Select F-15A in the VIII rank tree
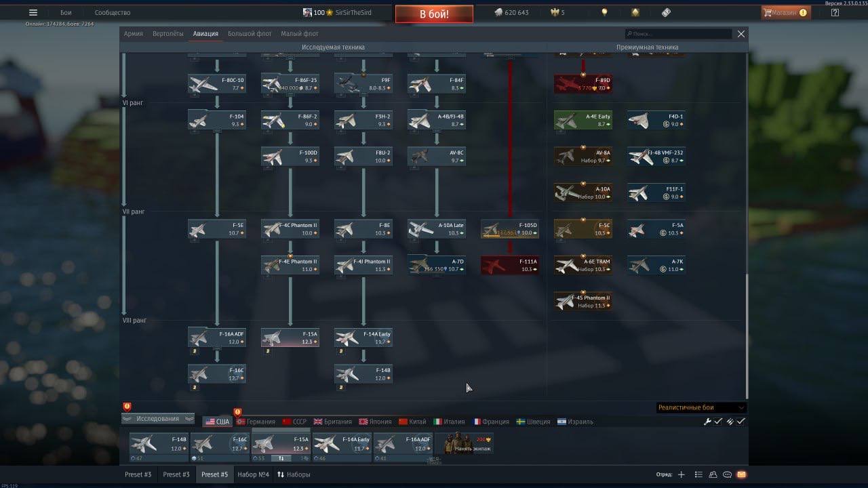This screenshot has width=868, height=488. pos(290,338)
